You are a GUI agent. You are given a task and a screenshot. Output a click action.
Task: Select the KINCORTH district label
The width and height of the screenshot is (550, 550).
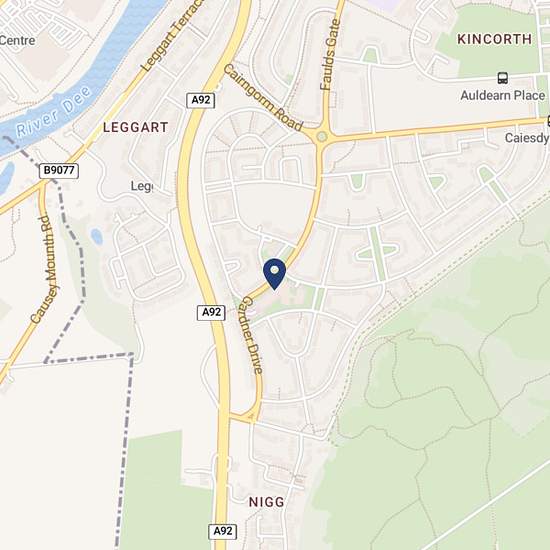[495, 39]
